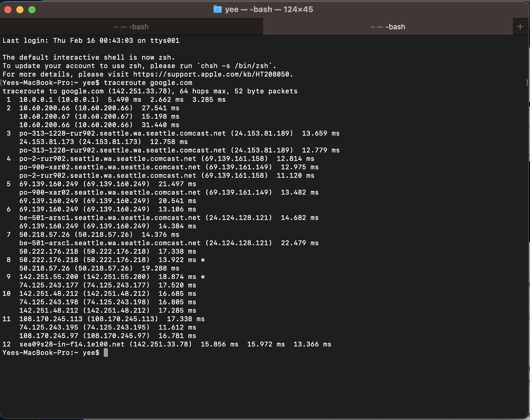Click hop 11 address 108.170.245.113
530x420 pixels.
(51, 319)
